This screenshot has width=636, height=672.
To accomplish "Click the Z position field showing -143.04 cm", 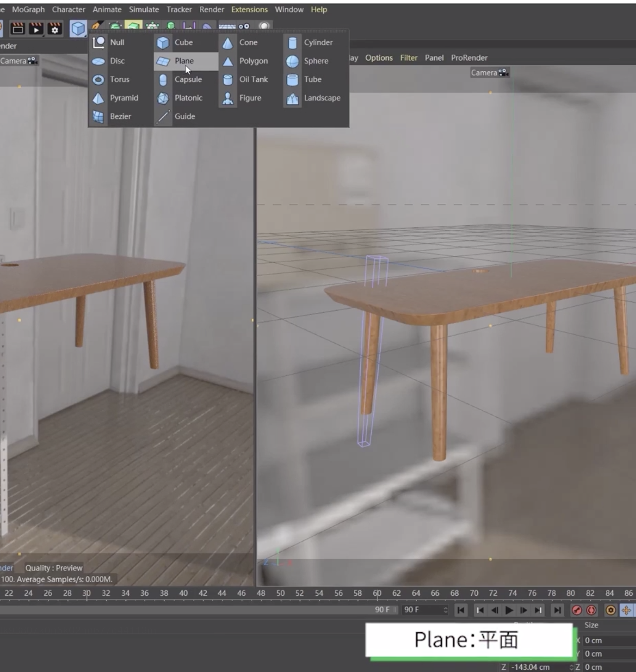I will (x=540, y=667).
